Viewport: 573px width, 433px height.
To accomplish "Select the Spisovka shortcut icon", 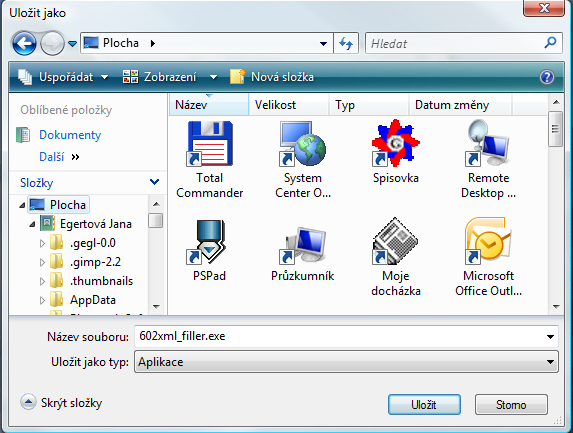I will tap(395, 143).
